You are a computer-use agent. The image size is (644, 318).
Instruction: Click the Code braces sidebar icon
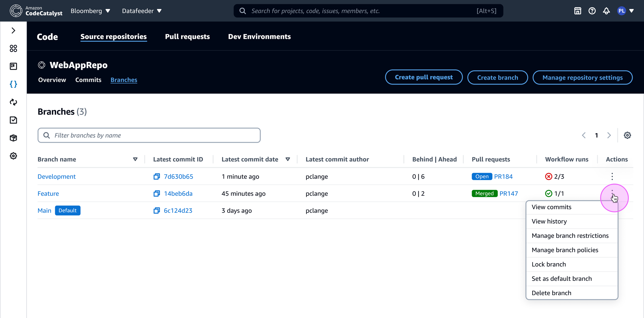[13, 84]
